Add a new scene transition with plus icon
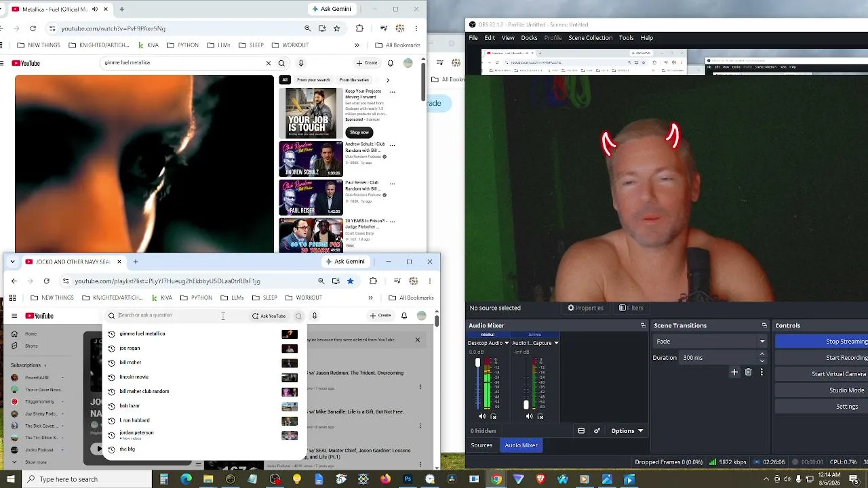This screenshot has width=868, height=488. (x=734, y=372)
